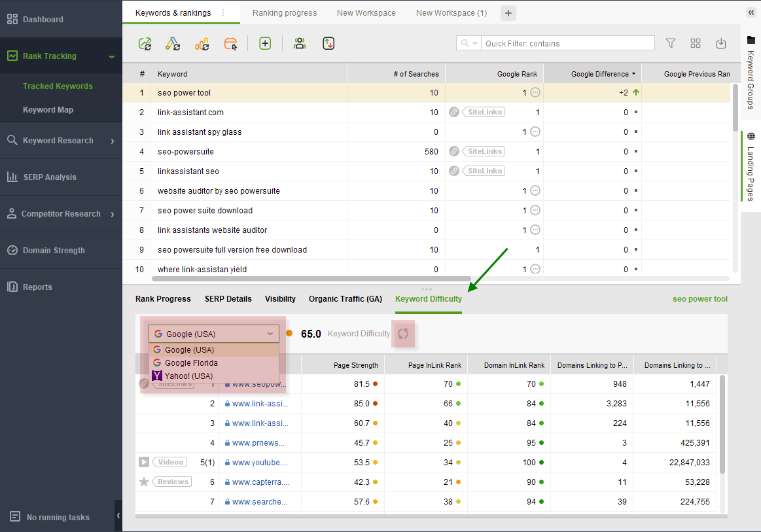Click the Keyword Difficulty table vertical scrollbar

[x=722, y=424]
